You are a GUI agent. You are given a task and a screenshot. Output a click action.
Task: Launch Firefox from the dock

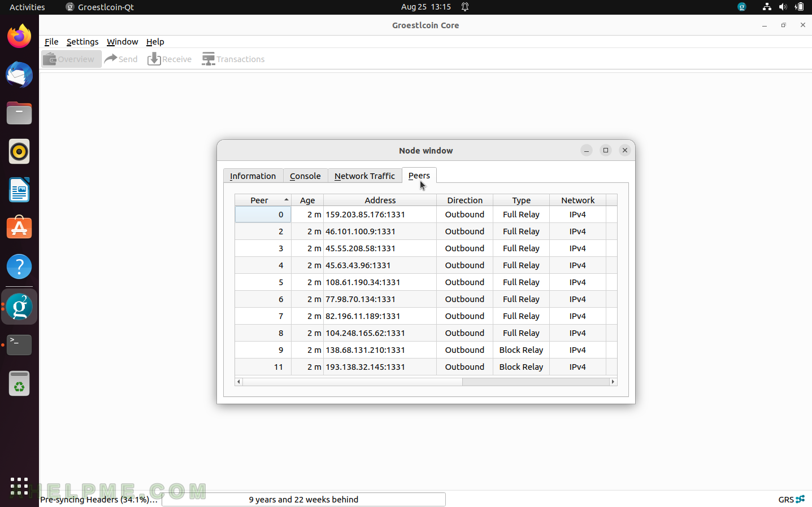tap(19, 37)
